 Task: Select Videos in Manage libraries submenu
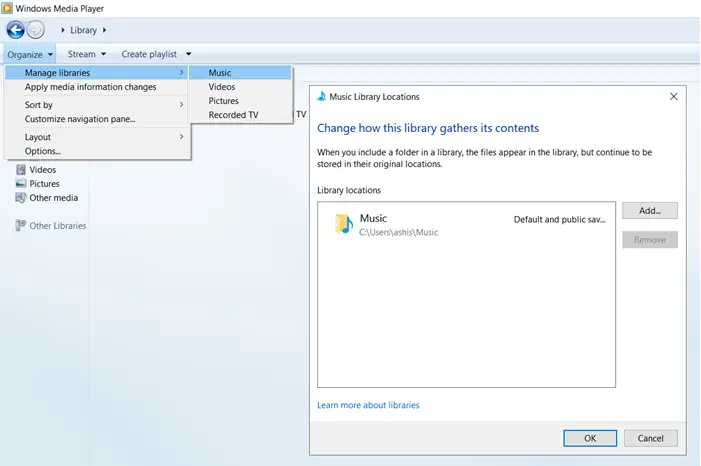tap(240, 87)
